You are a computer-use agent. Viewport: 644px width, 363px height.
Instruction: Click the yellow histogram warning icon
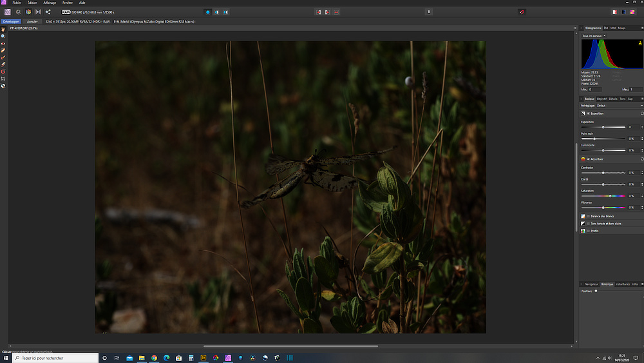[x=640, y=43]
